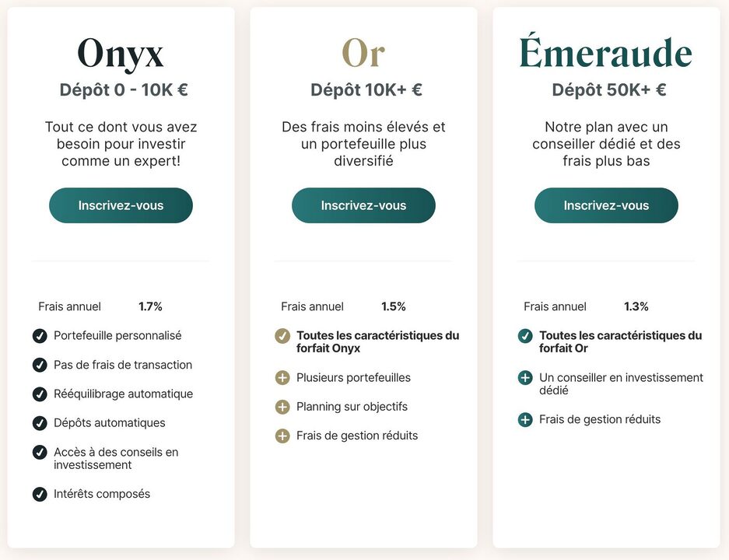Click gold checkmark beside Toutes les caractéristiques du forfait Onyx
Screen dimensions: 729x560
pos(282,335)
